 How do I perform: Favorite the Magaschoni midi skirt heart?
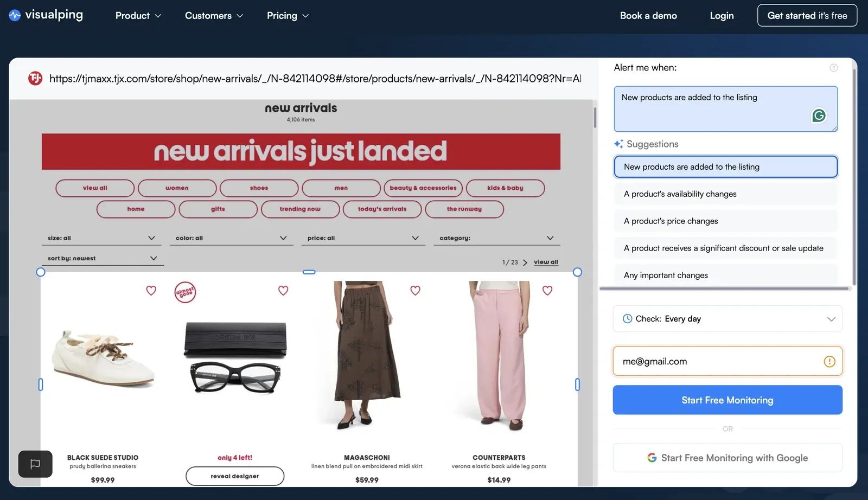click(416, 291)
